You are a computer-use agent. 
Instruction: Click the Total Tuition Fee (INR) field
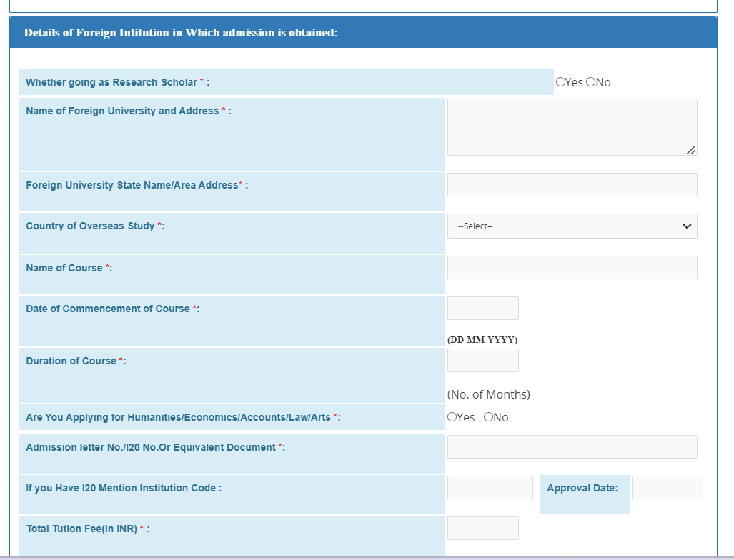tap(482, 528)
